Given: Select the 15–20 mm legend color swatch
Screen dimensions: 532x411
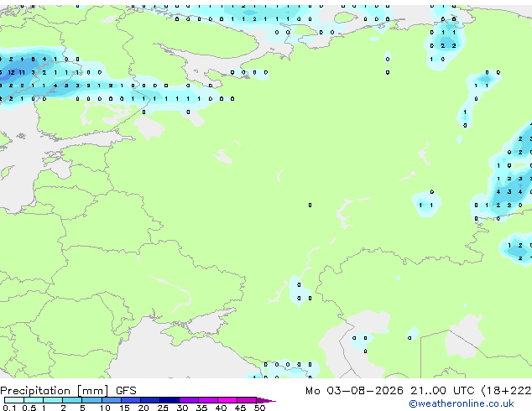Looking at the screenshot, I should coord(131,400).
